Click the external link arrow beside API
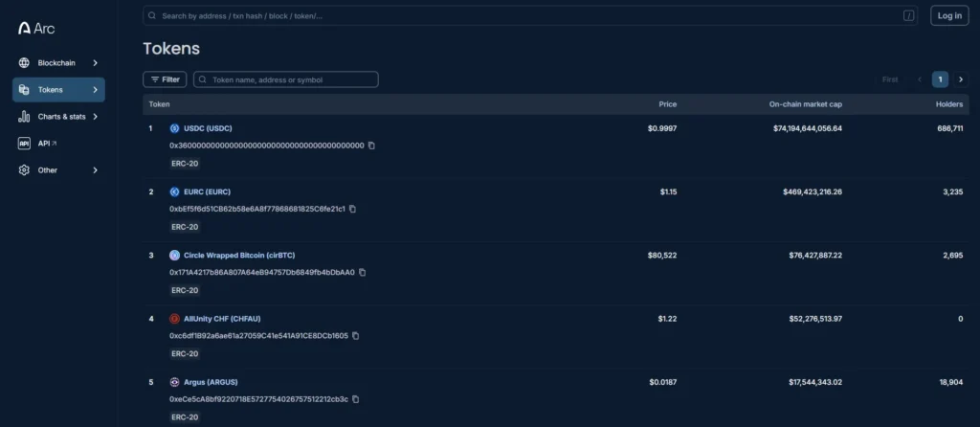This screenshot has height=427, width=980. (x=54, y=144)
